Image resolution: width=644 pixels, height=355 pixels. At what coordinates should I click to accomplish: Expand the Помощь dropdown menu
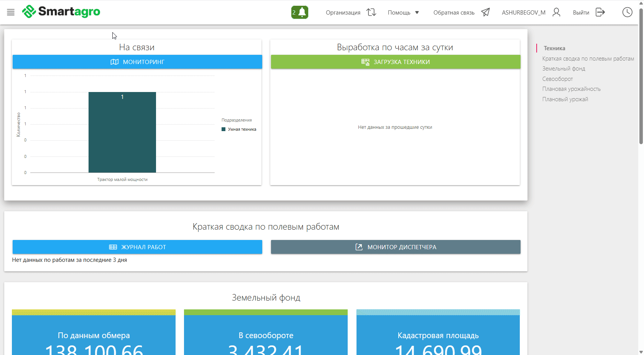(403, 13)
